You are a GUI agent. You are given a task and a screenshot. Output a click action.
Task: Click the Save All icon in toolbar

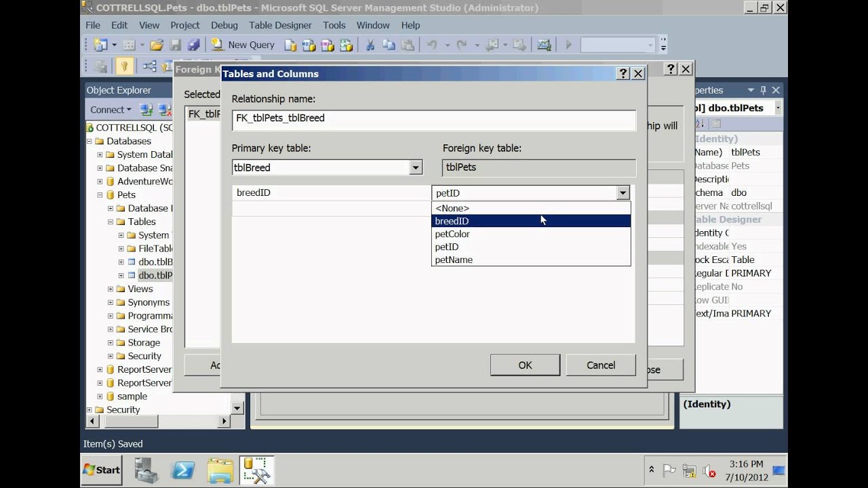pyautogui.click(x=194, y=45)
